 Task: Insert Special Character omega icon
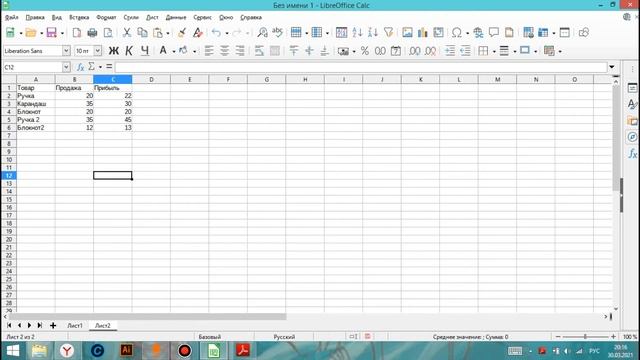click(457, 33)
